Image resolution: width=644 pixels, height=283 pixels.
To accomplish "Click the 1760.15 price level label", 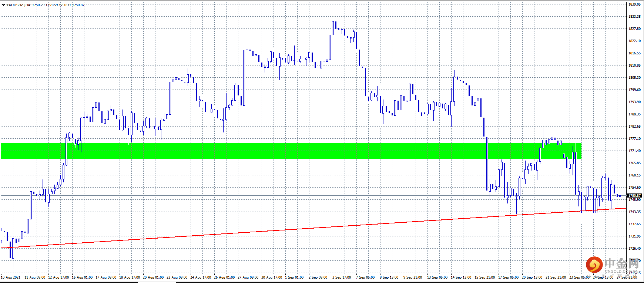I will (634, 175).
